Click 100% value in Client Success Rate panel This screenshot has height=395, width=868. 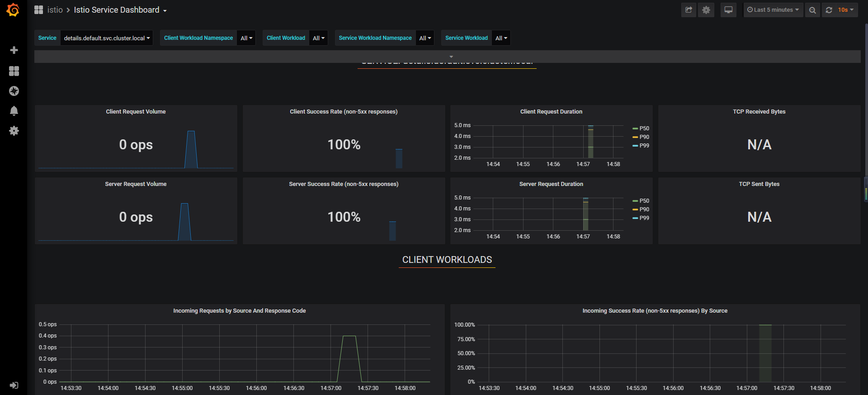click(x=344, y=145)
